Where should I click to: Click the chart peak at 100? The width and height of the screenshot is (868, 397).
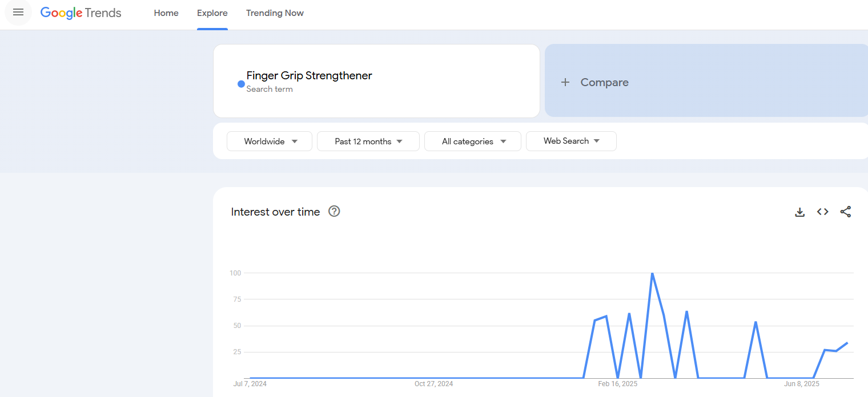click(652, 274)
